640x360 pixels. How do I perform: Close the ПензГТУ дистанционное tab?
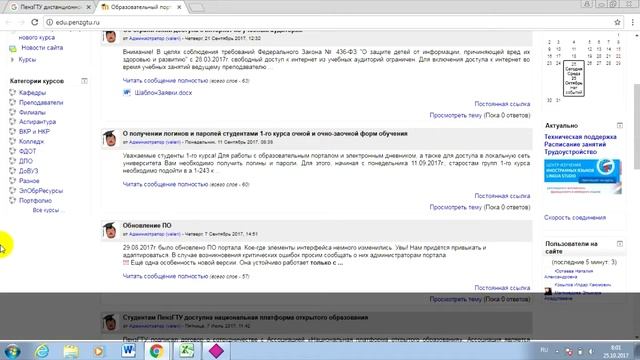coord(89,7)
